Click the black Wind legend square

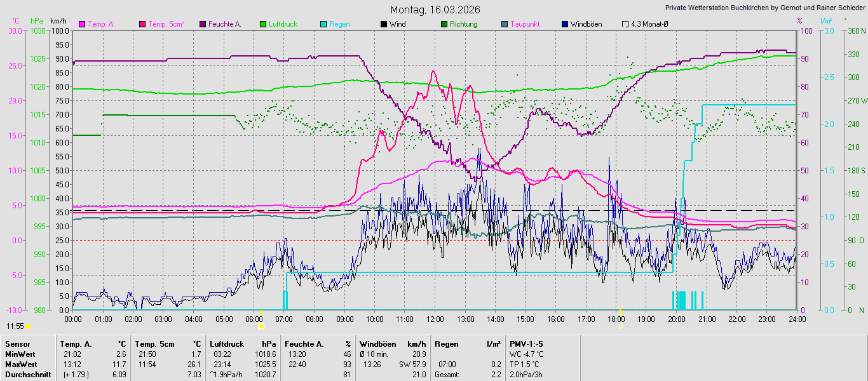point(383,24)
